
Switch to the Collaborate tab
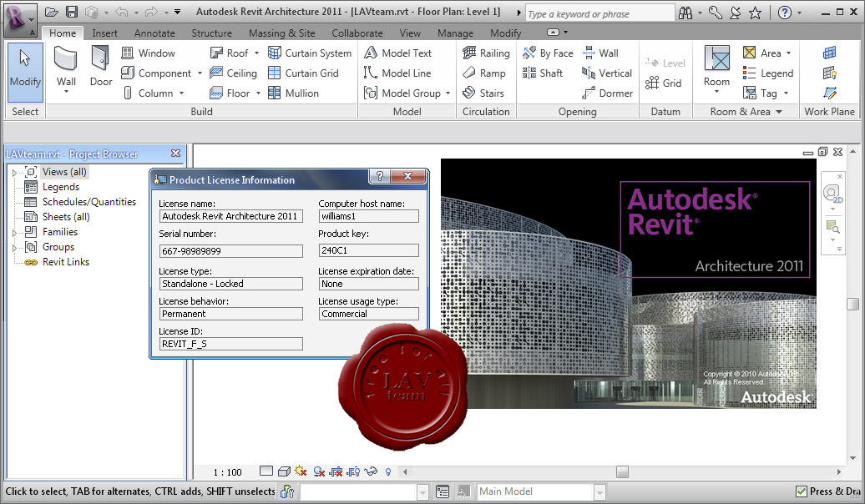[357, 33]
